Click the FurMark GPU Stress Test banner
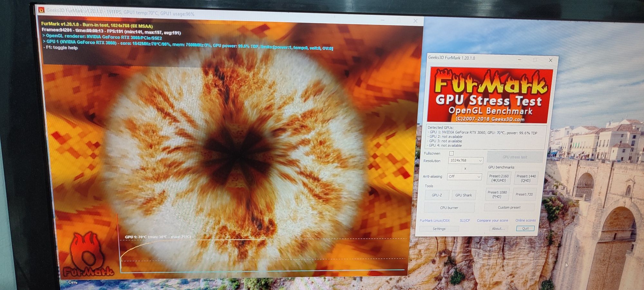The width and height of the screenshot is (644, 290). tap(491, 95)
